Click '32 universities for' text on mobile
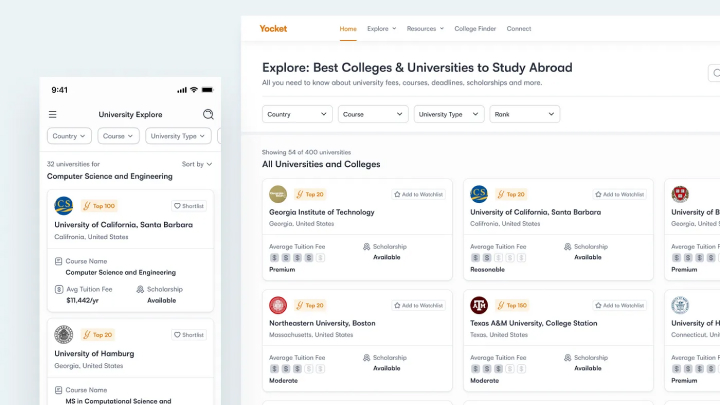This screenshot has width=720, height=405. point(73,164)
